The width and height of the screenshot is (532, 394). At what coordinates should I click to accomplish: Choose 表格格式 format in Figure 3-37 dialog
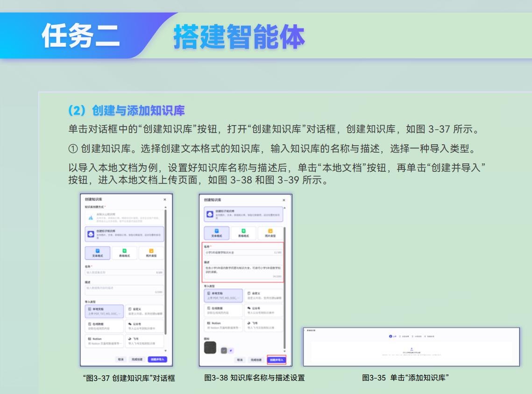coord(124,253)
